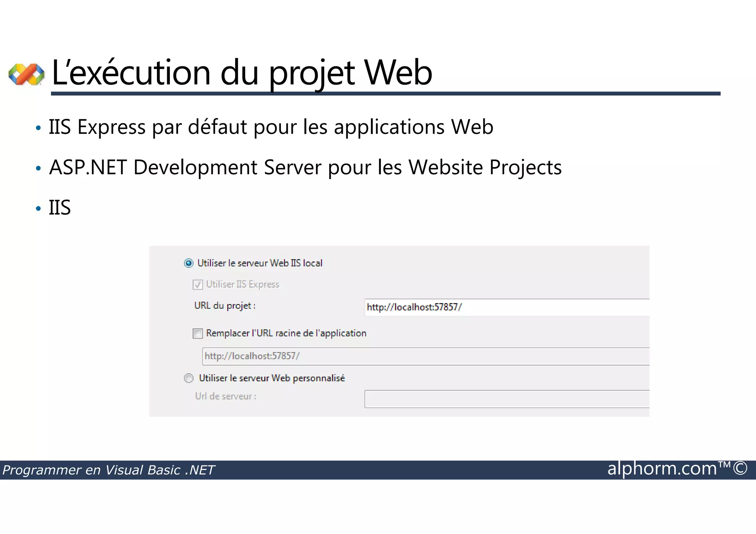Select 'Utiliser le serveur Web personnalisé' radio button
The height and width of the screenshot is (534, 756).
(x=189, y=378)
